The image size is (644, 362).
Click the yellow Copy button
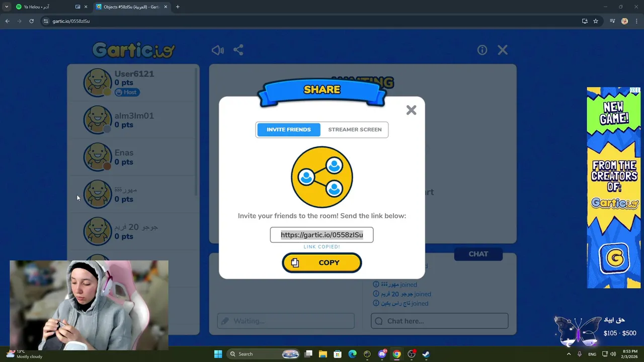point(321,262)
